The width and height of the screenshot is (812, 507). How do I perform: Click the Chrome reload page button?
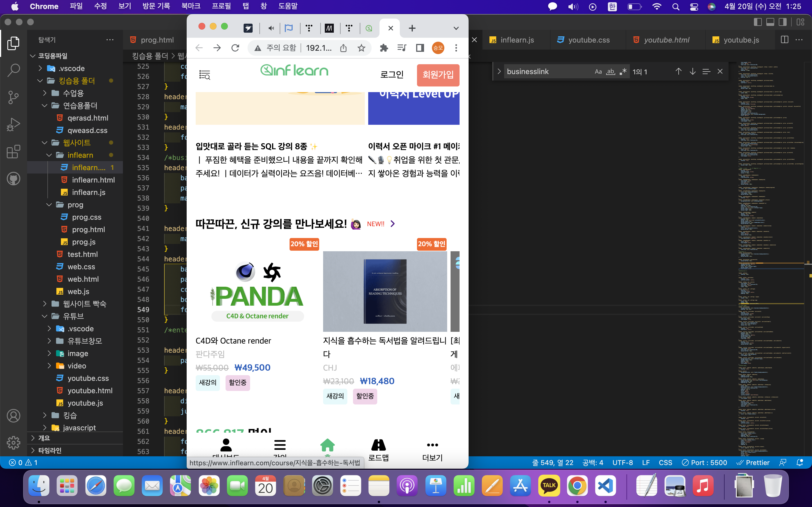pos(235,48)
